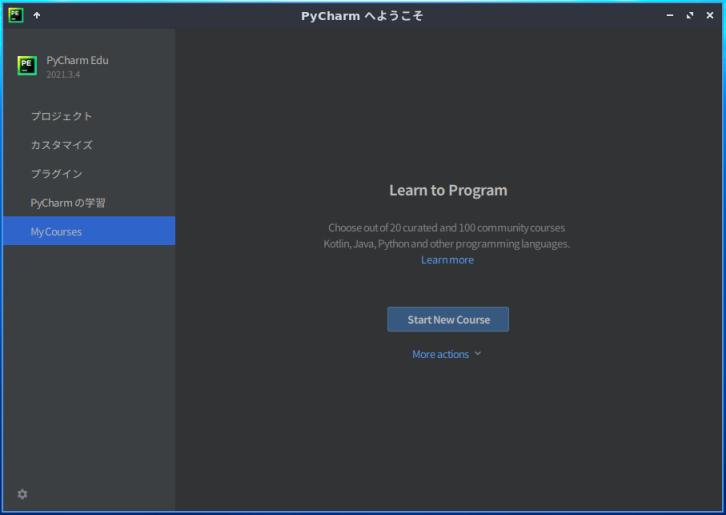Select the My Courses section
This screenshot has height=515, width=726.
tap(89, 231)
